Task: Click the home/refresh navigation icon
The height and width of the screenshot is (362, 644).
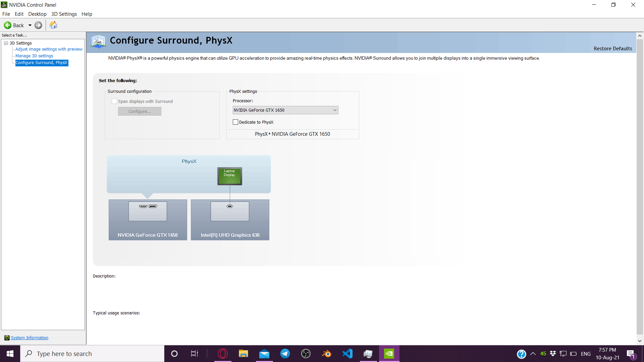Action: (54, 25)
